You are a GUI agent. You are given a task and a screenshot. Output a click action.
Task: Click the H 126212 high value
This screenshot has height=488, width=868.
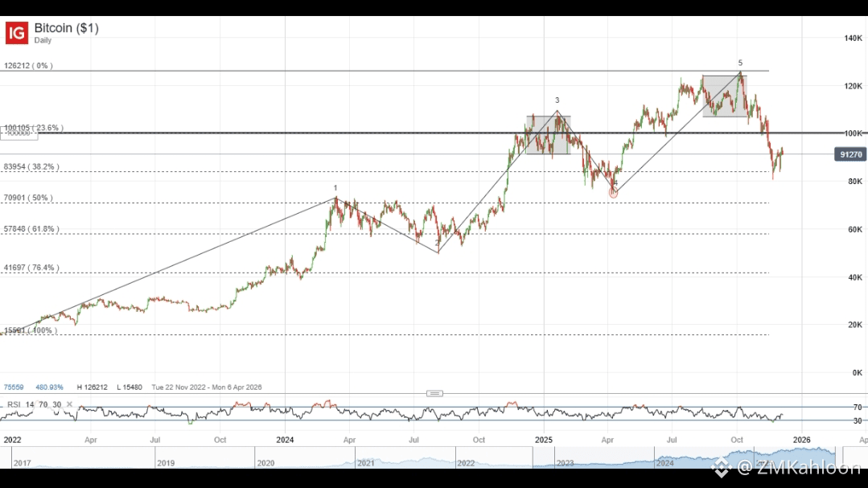[x=92, y=388]
